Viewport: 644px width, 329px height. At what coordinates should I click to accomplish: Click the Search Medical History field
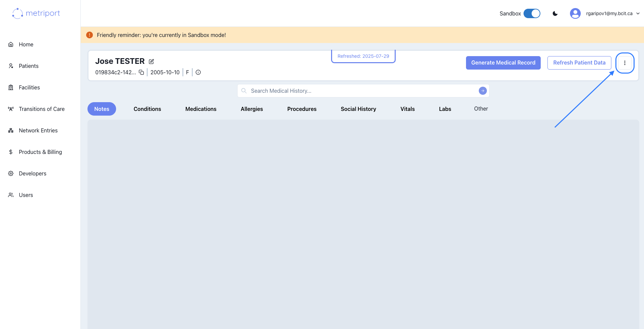click(x=336, y=91)
